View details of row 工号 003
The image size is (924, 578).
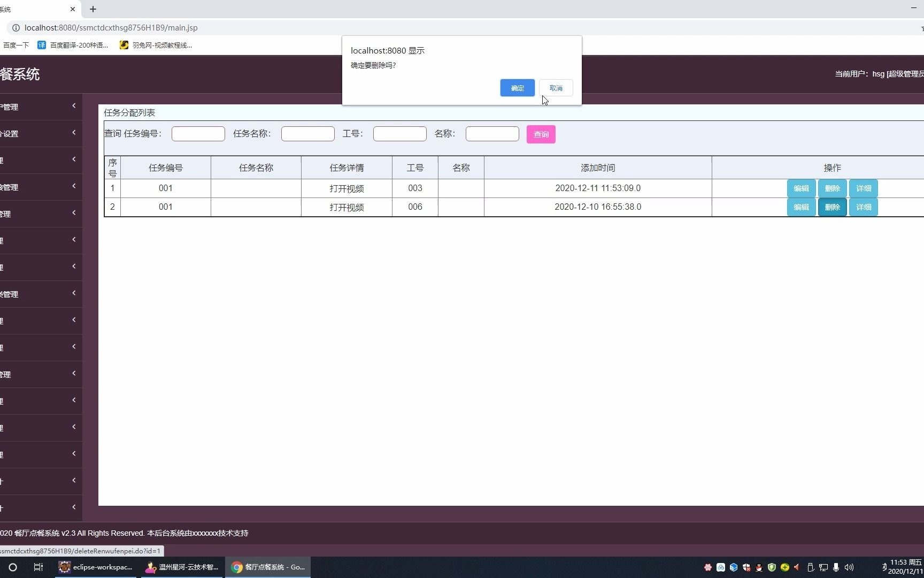[x=864, y=188]
